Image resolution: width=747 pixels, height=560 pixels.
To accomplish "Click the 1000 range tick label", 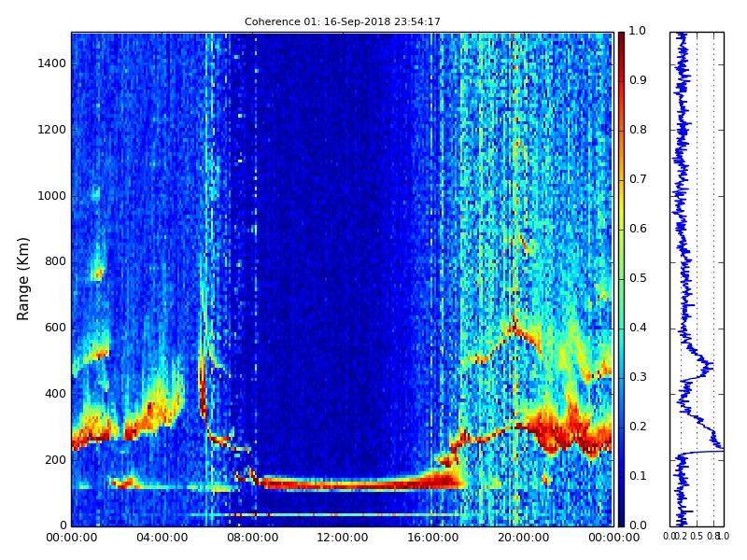I will tap(52, 196).
